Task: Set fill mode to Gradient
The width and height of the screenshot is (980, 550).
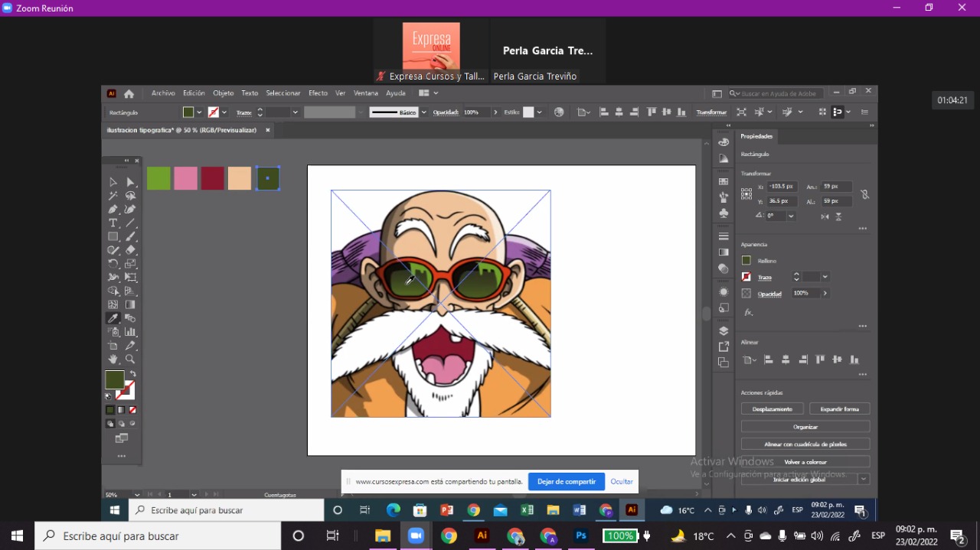Action: click(x=121, y=410)
